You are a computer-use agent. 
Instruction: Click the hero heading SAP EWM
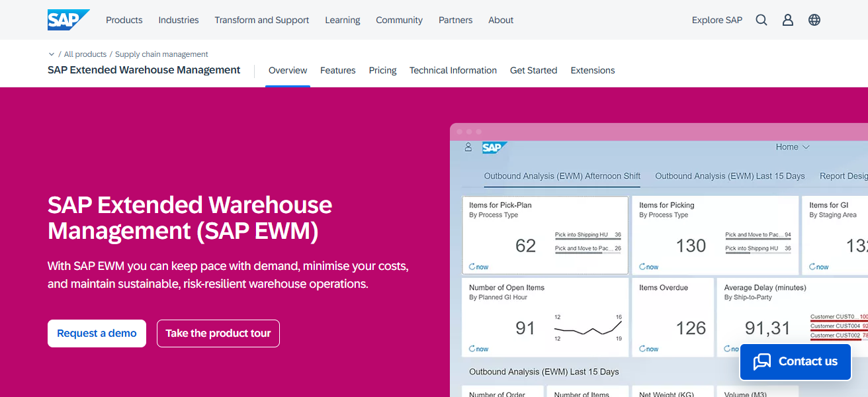point(190,218)
